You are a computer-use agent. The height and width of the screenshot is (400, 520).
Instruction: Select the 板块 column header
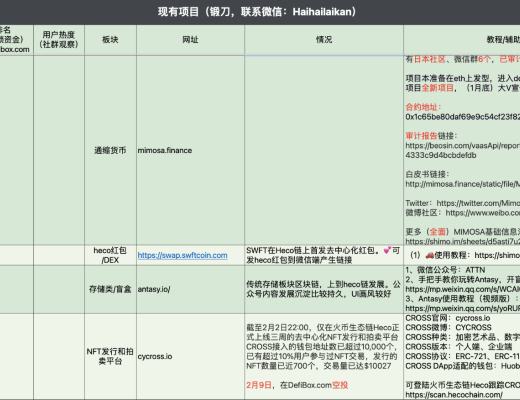110,40
